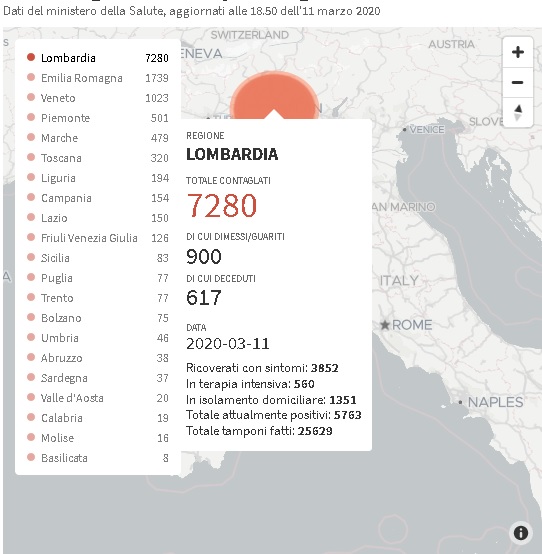Click the Totale tamponi fatti line

point(259,431)
